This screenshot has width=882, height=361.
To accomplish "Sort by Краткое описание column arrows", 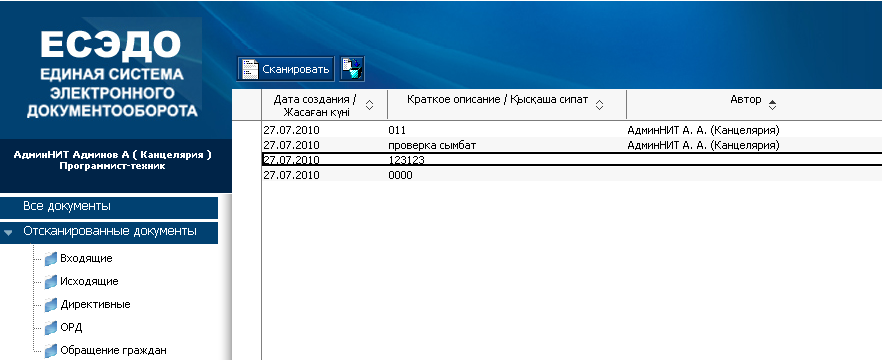I will (x=600, y=105).
